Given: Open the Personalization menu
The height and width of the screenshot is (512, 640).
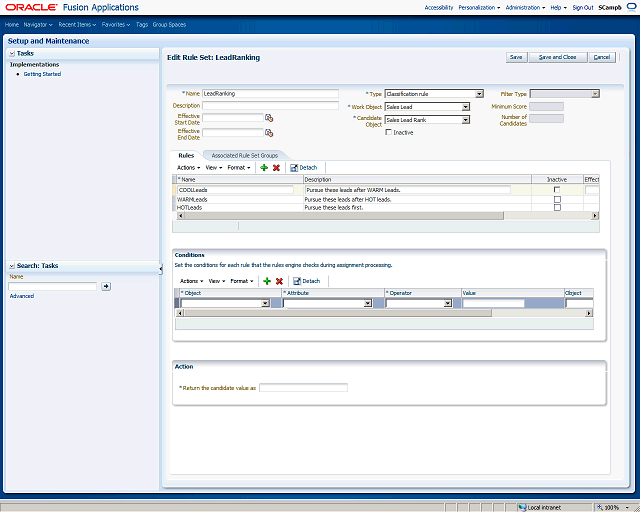Looking at the screenshot, I should [479, 7].
